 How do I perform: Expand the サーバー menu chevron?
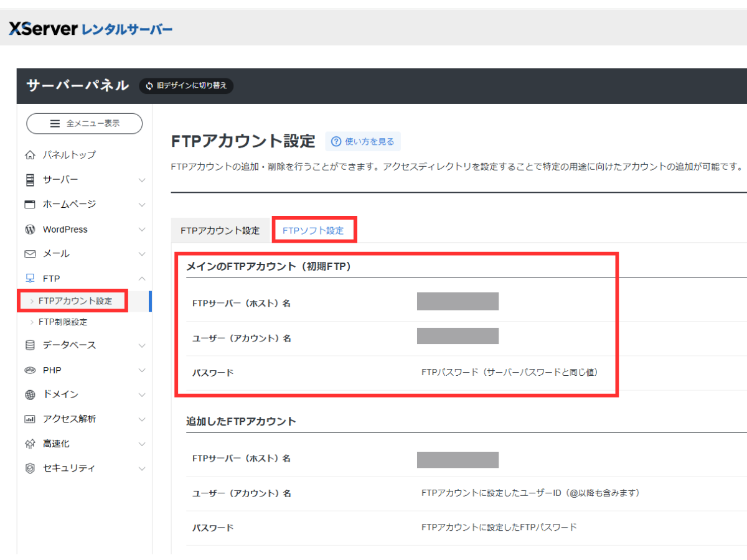click(142, 180)
